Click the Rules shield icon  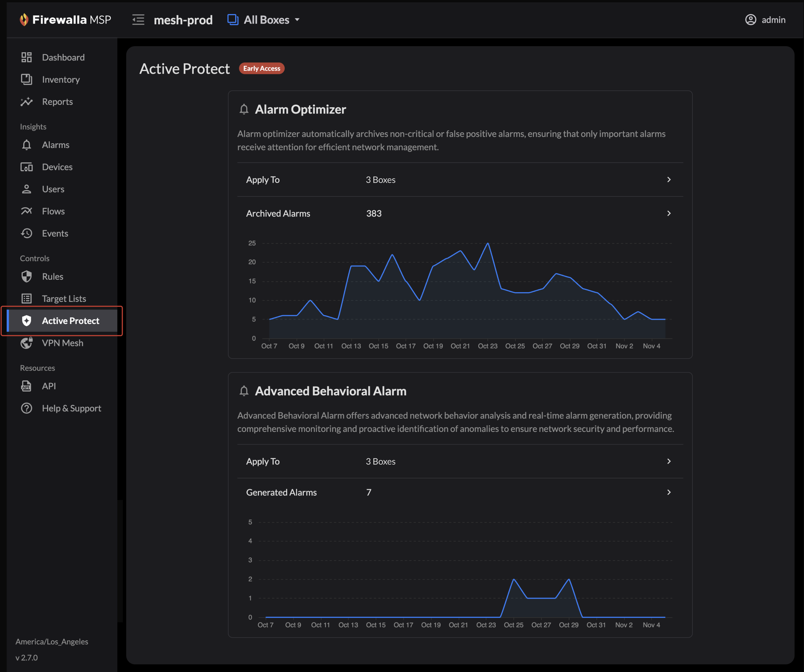click(x=27, y=276)
